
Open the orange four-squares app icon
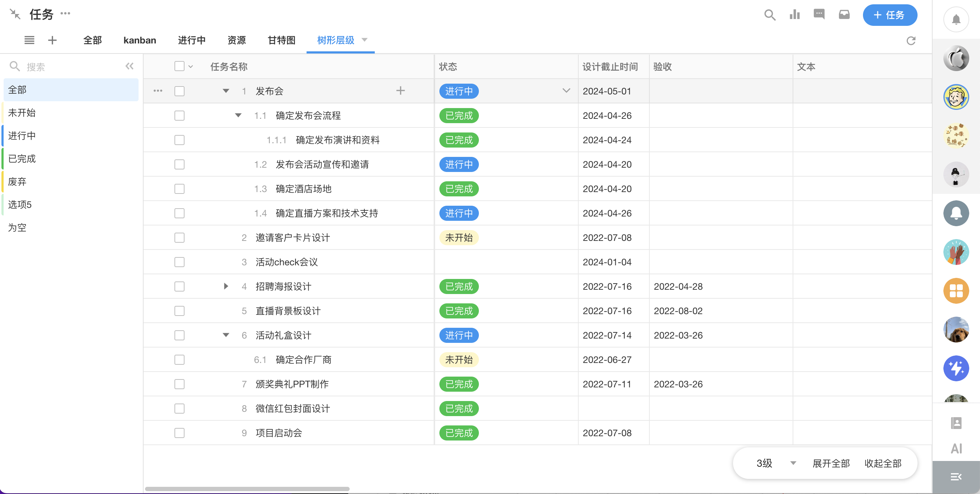pyautogui.click(x=956, y=291)
